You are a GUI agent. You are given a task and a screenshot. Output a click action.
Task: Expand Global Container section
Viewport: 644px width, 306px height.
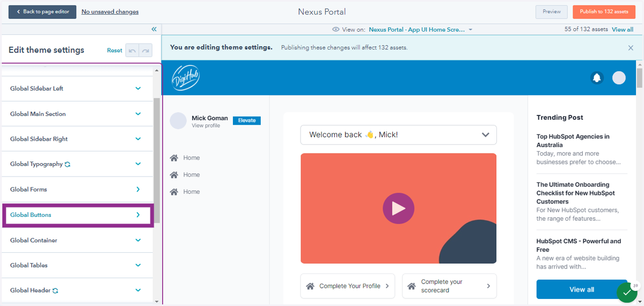point(77,241)
